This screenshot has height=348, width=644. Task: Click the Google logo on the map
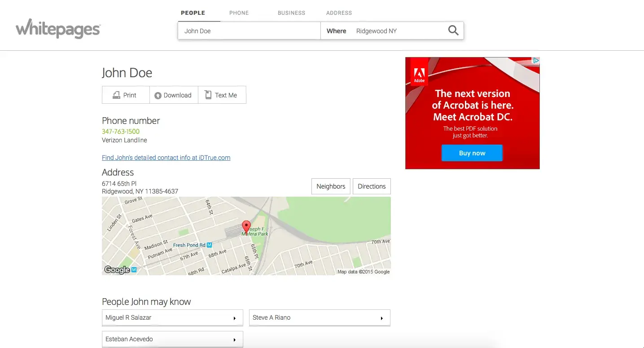[x=117, y=269]
